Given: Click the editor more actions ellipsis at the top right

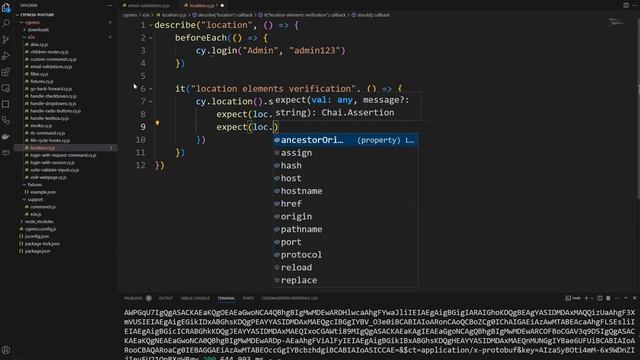Looking at the screenshot, I should tap(635, 5).
